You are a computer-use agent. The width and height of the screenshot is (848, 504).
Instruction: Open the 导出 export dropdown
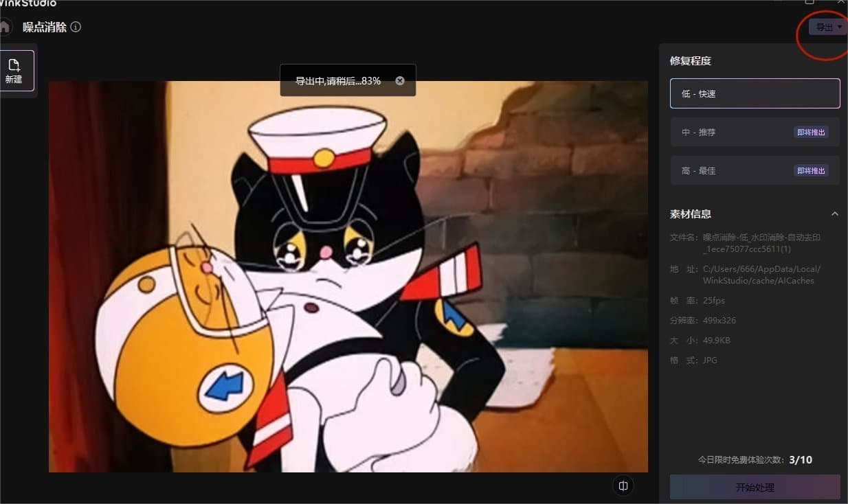pos(828,27)
